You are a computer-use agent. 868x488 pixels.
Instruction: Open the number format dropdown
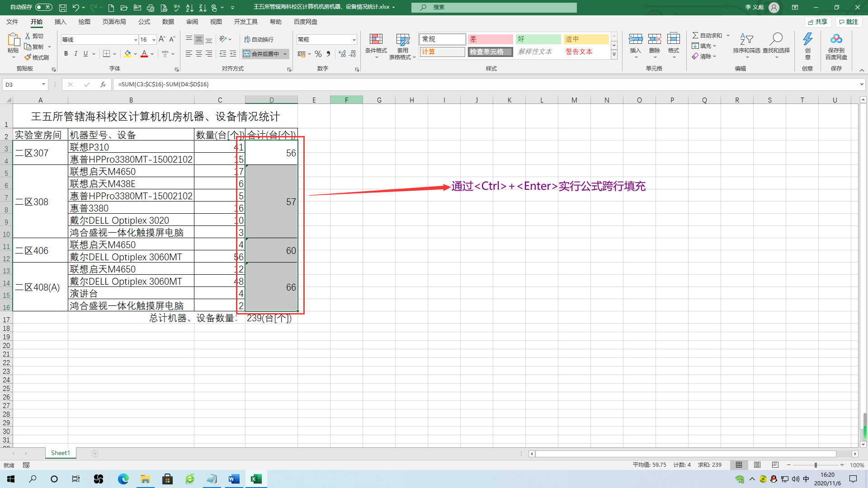[354, 40]
